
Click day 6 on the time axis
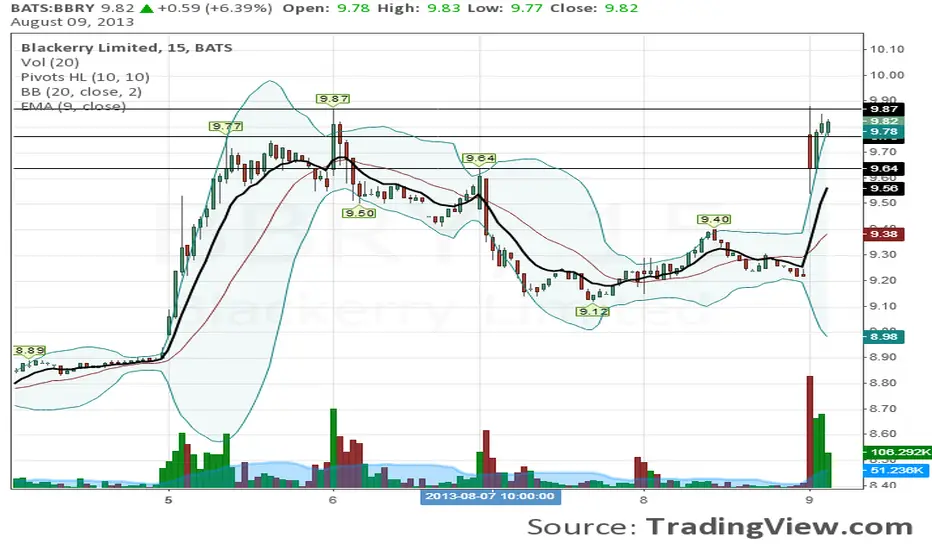333,500
